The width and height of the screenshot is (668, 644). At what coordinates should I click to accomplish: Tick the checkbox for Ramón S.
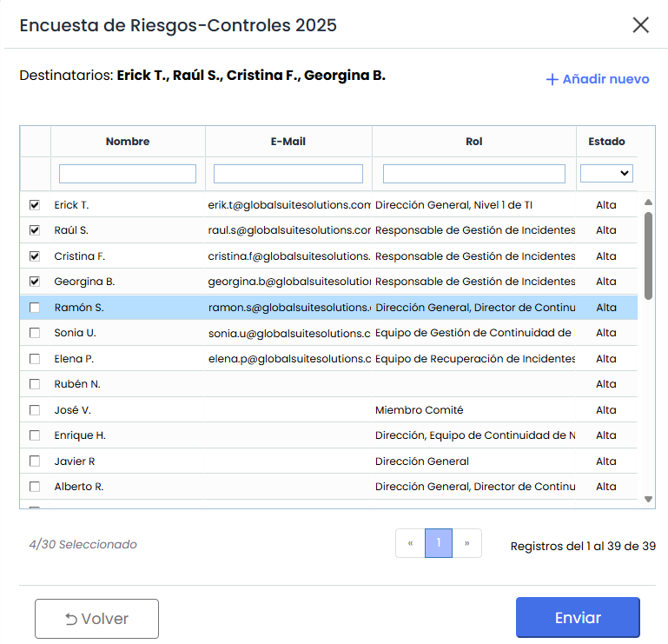[35, 308]
